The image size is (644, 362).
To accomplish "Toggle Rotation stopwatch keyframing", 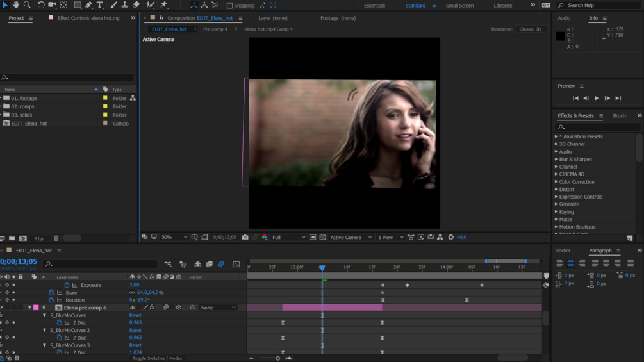I will point(52,300).
